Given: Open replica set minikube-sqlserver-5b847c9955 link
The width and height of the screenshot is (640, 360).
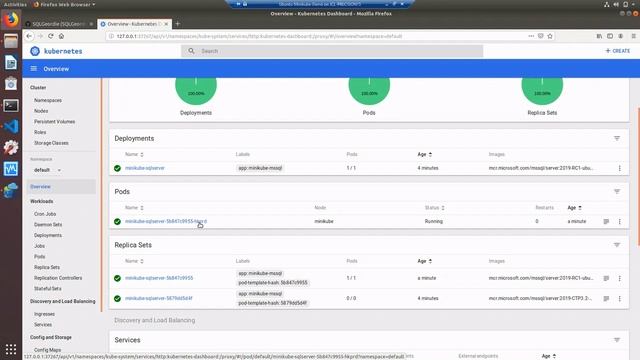Looking at the screenshot, I should pos(159,278).
